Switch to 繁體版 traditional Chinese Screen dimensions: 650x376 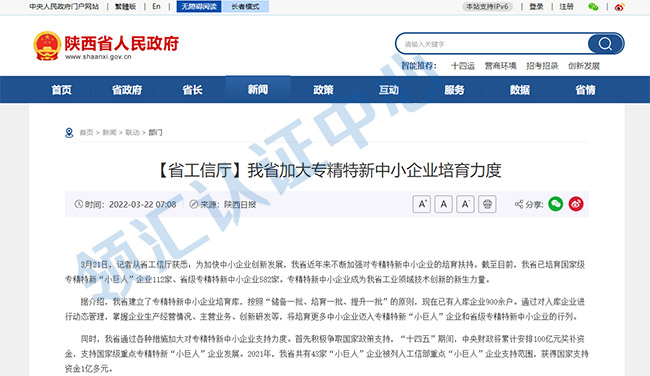[126, 7]
